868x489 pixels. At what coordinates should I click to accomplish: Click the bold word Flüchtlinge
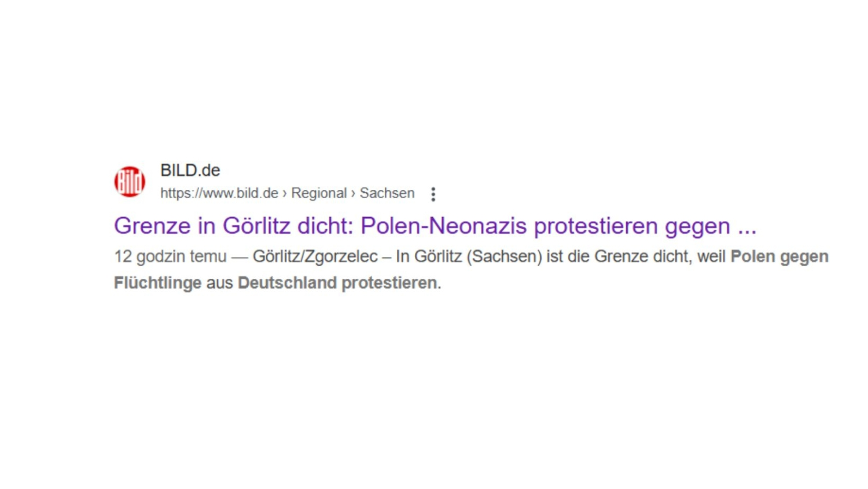click(157, 283)
